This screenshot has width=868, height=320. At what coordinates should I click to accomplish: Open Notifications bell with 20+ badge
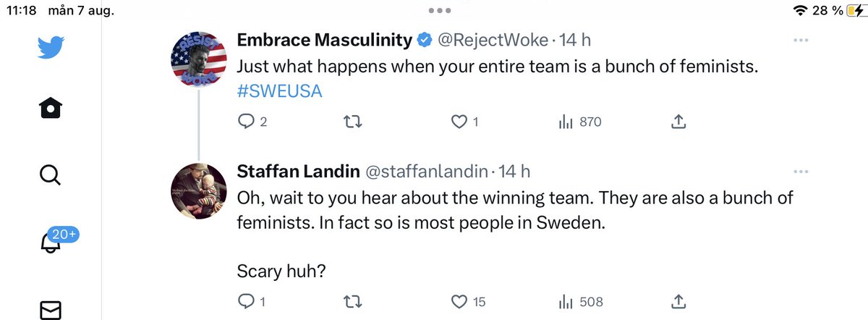point(51,242)
